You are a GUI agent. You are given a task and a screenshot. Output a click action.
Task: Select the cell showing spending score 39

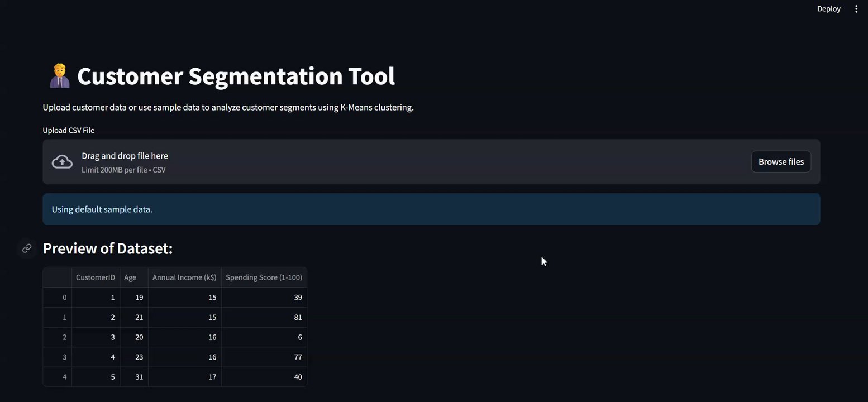[x=264, y=298]
